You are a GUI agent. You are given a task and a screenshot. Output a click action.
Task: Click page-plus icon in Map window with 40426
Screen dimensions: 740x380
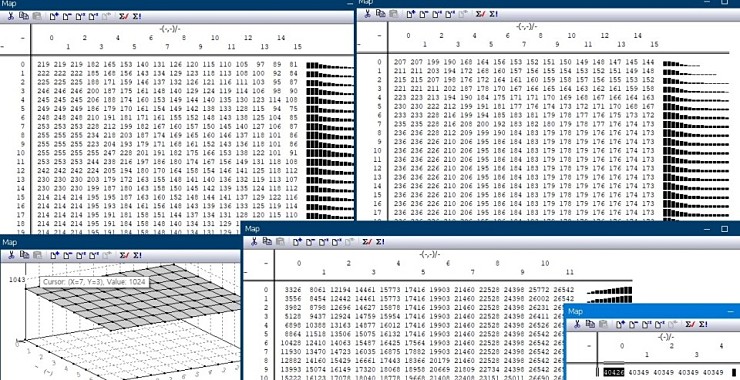click(x=620, y=324)
